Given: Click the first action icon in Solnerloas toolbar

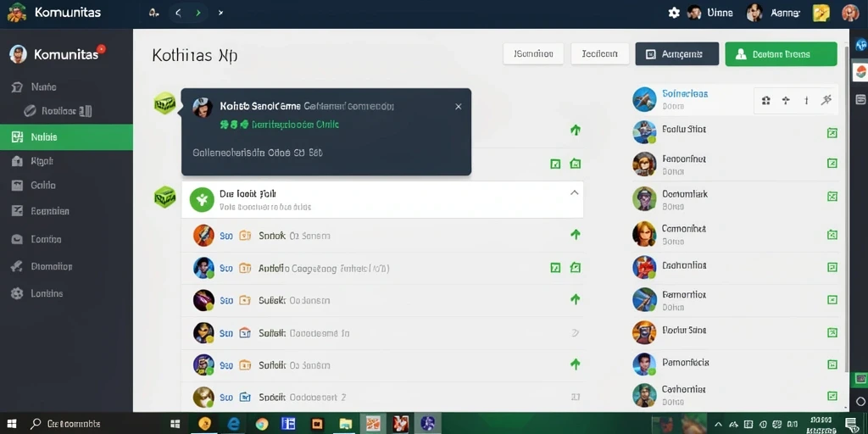Looking at the screenshot, I should click(766, 100).
